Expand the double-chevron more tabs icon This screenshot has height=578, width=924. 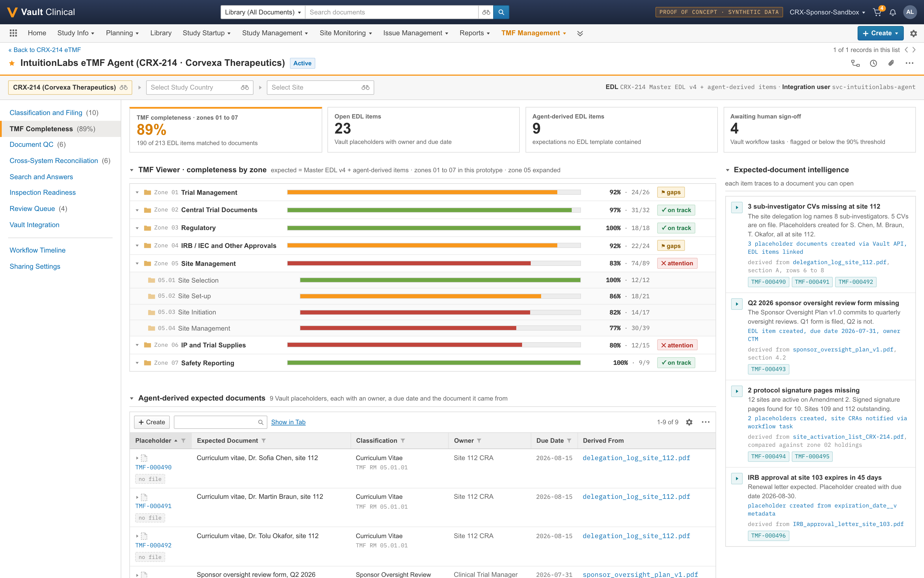580,33
